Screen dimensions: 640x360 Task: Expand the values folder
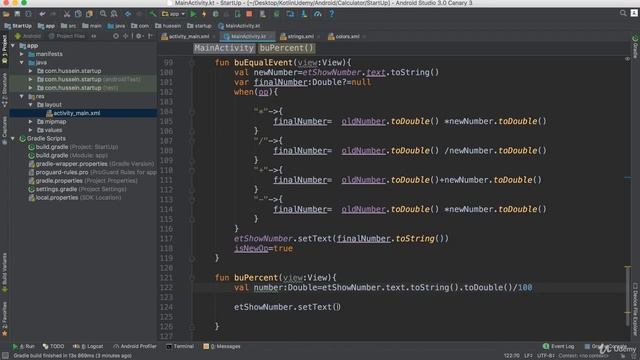30,130
